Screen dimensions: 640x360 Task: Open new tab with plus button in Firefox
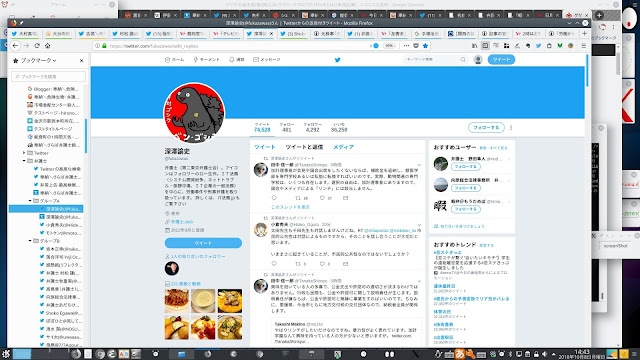pos(584,33)
